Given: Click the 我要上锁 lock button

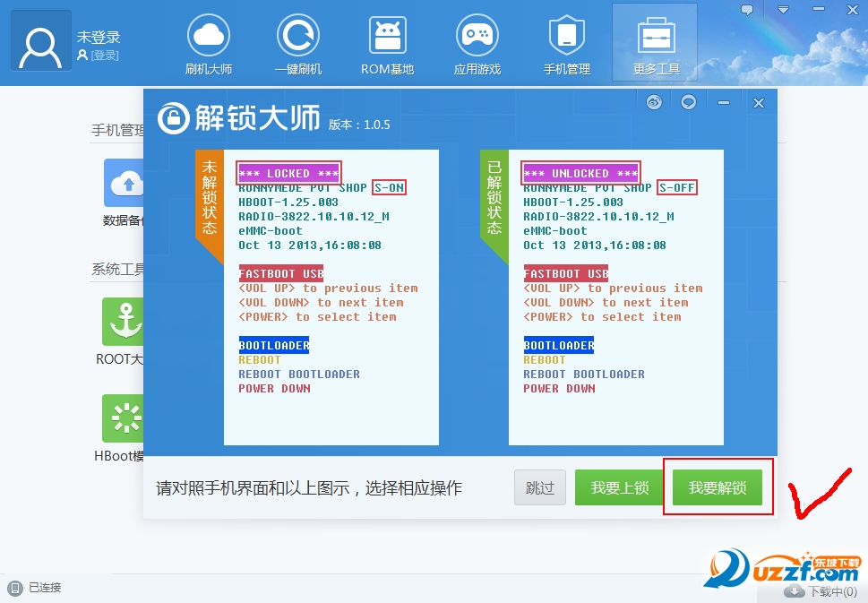Looking at the screenshot, I should click(x=620, y=488).
